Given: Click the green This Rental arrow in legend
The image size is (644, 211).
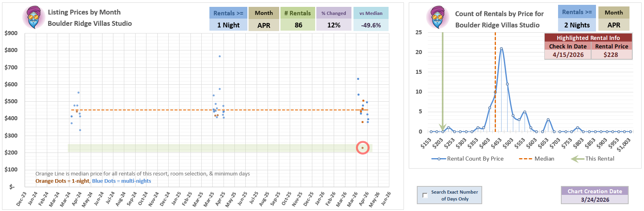Looking at the screenshot, I should [577, 159].
